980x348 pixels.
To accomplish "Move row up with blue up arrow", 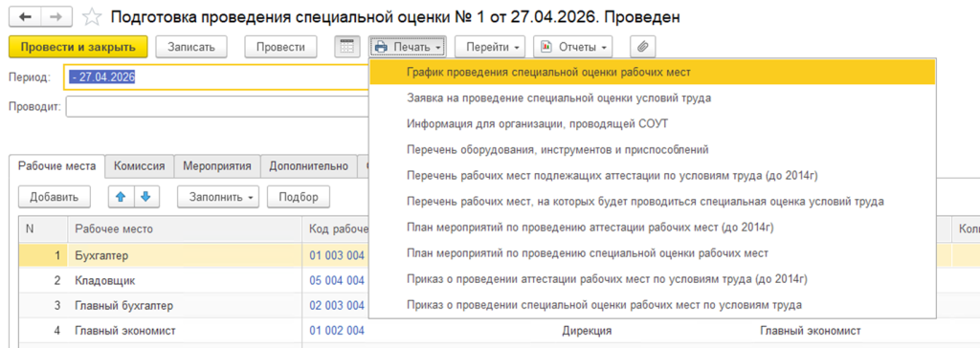I will [x=121, y=197].
